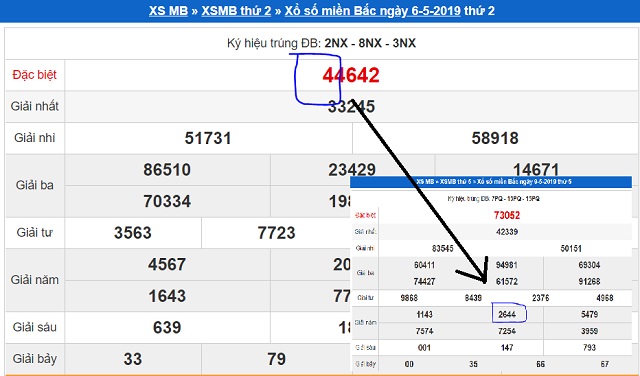Click Giải năm number 1643
The image size is (640, 376).
[167, 296]
